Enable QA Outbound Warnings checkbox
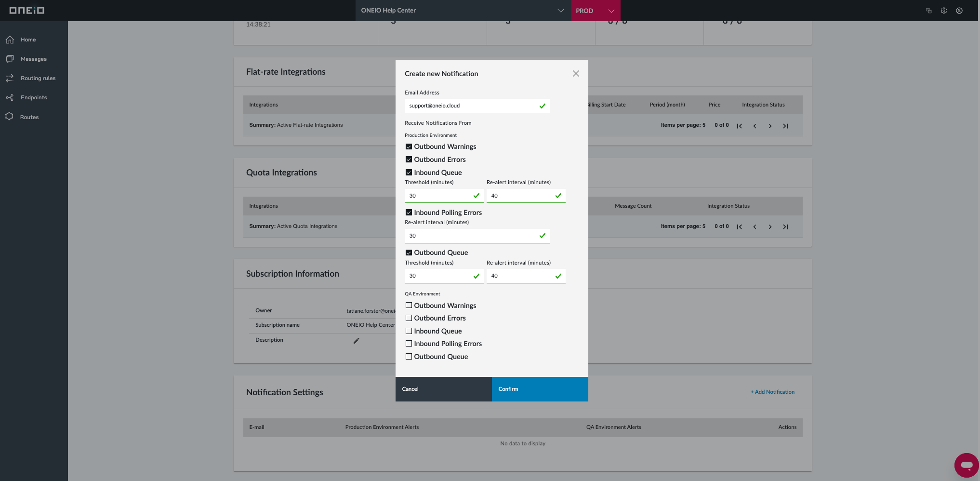Viewport: 980px width, 481px height. [x=409, y=305]
